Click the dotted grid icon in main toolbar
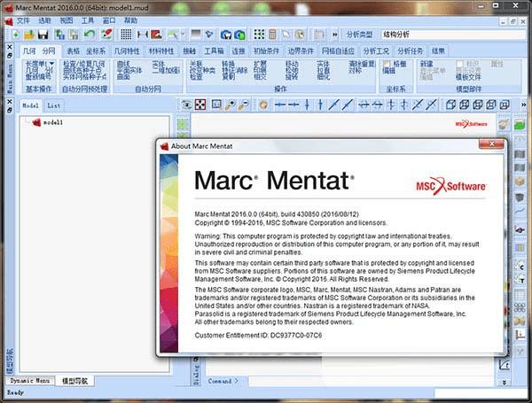The width and height of the screenshot is (532, 403). point(126,35)
